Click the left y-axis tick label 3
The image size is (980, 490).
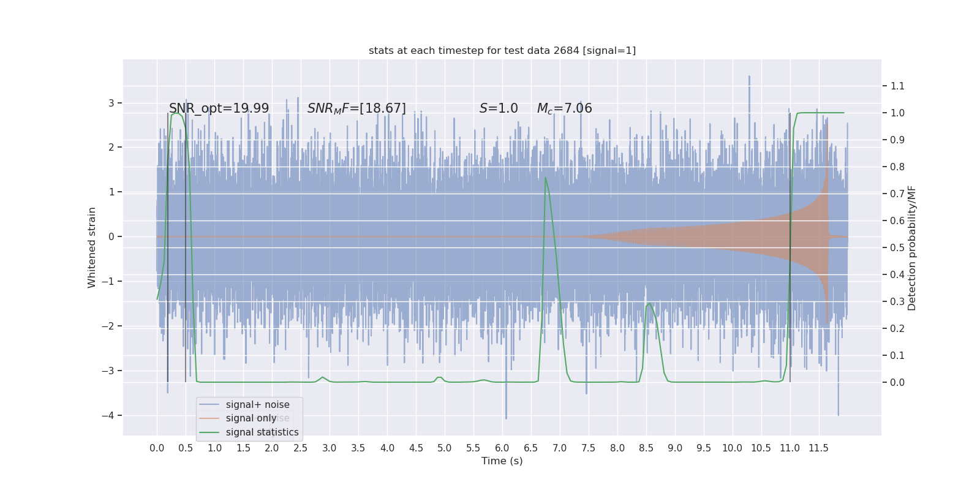[x=111, y=103]
